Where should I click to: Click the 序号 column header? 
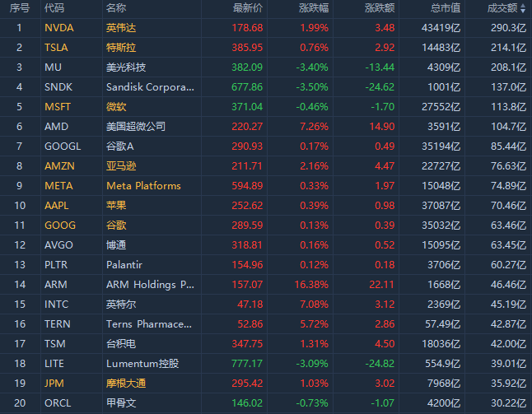pos(19,8)
